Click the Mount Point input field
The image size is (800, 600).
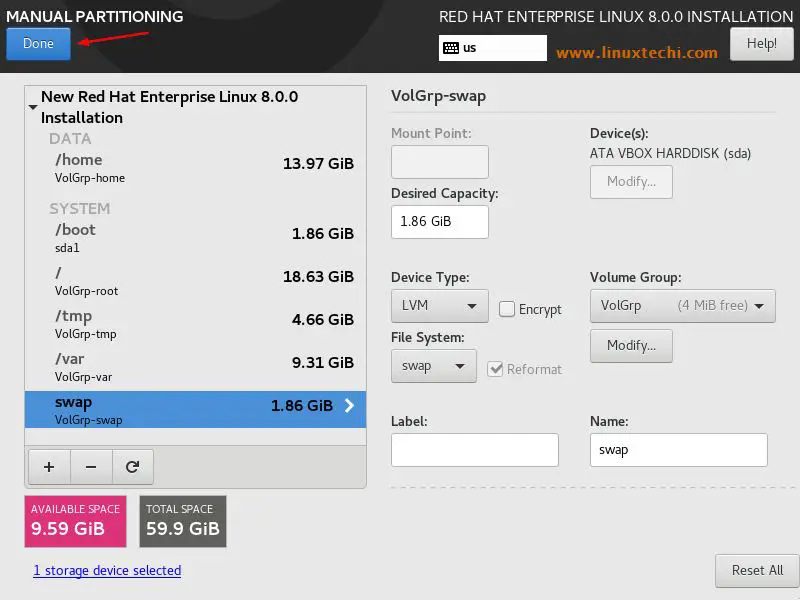tap(440, 162)
